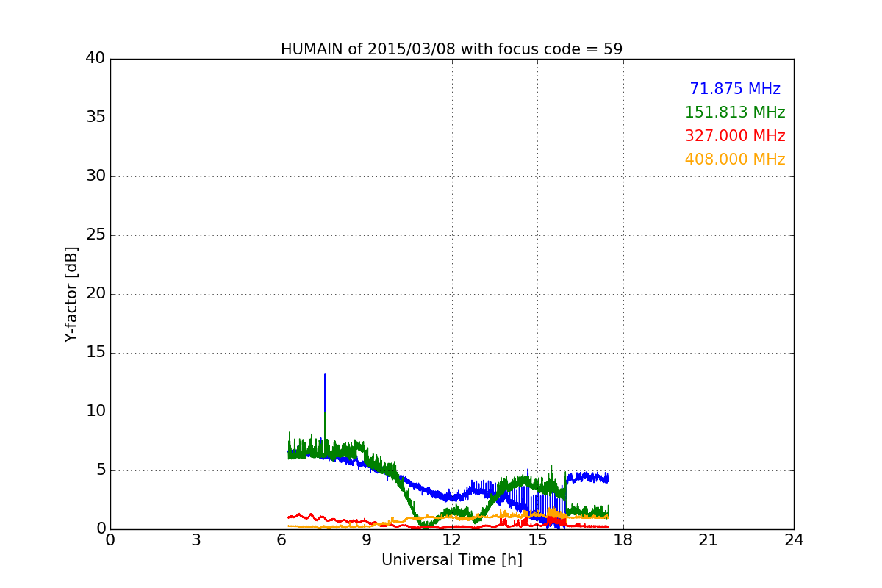The height and width of the screenshot is (588, 882).
Task: Click the x-axis tick label 24
Action: [x=794, y=539]
